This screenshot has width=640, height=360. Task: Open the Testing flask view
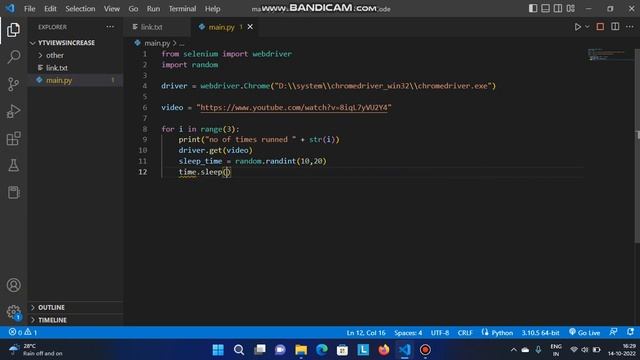click(13, 165)
